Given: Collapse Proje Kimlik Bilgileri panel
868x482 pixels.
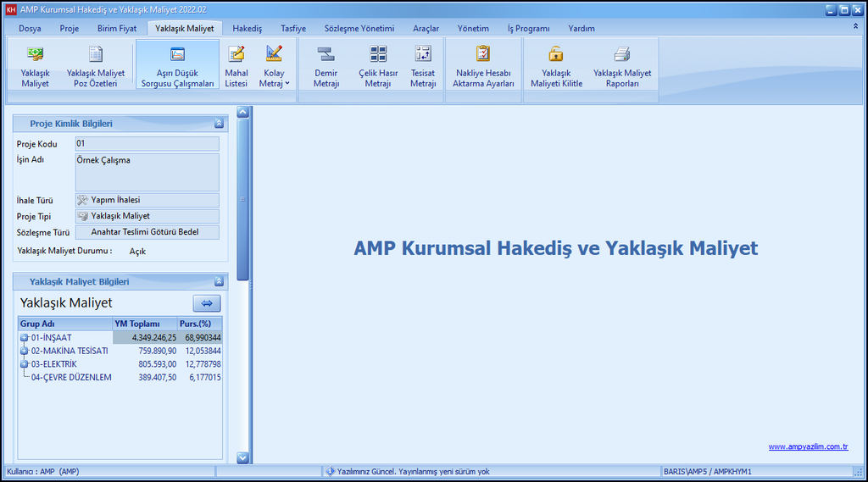Looking at the screenshot, I should 219,124.
